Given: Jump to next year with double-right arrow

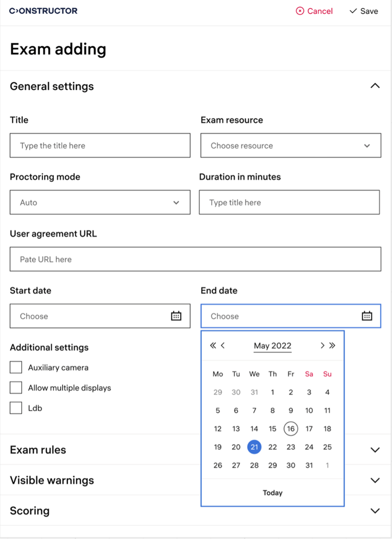Looking at the screenshot, I should pyautogui.click(x=333, y=345).
